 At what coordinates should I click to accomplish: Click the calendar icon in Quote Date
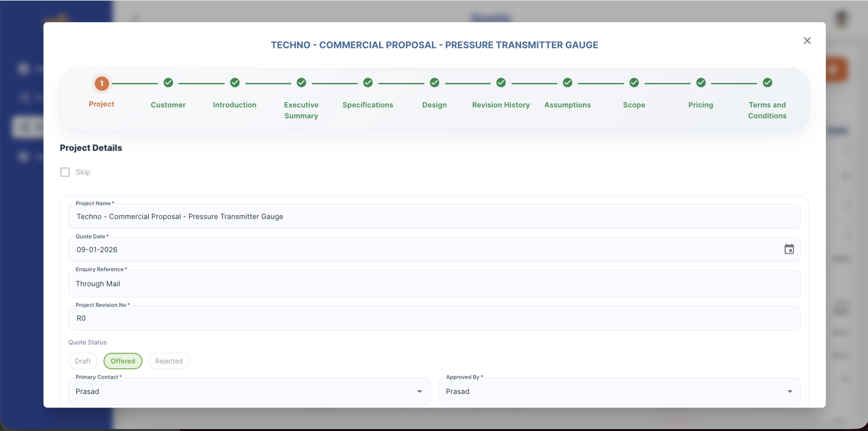coord(789,249)
